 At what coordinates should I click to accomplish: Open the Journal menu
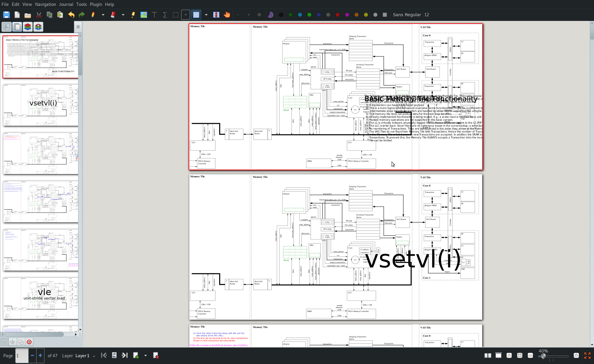[x=66, y=4]
